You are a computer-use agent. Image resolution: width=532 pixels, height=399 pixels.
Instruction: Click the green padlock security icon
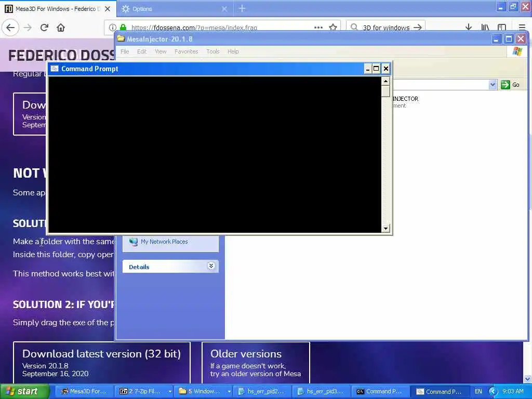coord(123,28)
